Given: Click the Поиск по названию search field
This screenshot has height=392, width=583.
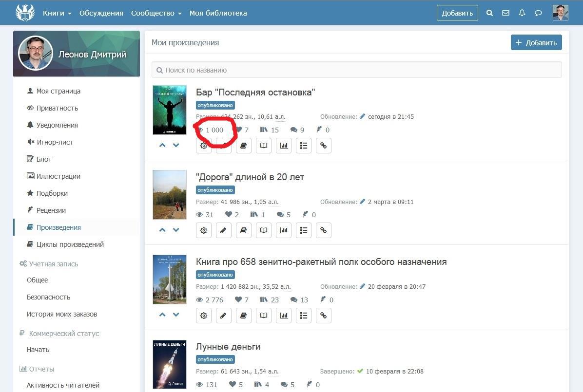Looking at the screenshot, I should (356, 70).
